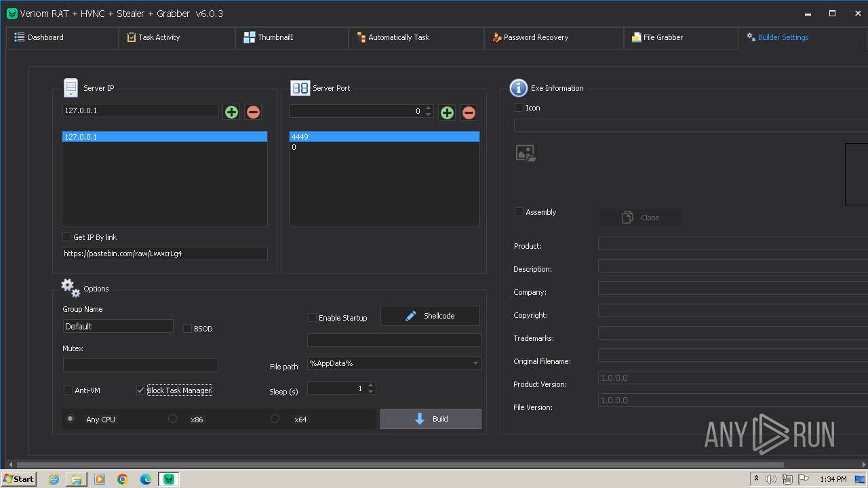This screenshot has width=868, height=488.
Task: Click the Group Name field showing Default
Action: click(118, 326)
